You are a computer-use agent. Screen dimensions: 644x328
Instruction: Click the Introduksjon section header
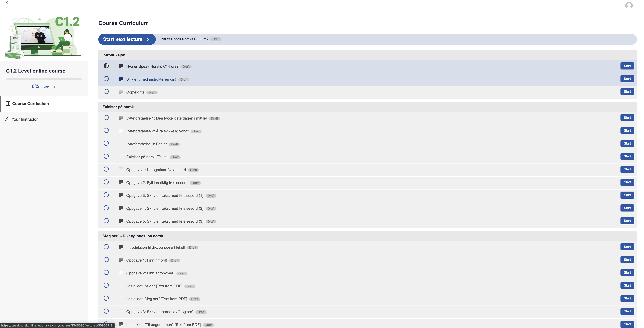(x=368, y=55)
